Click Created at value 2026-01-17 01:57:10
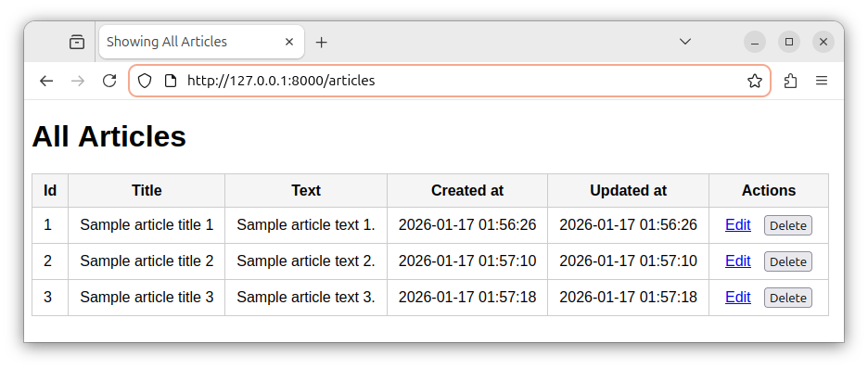868x369 pixels. [x=467, y=261]
